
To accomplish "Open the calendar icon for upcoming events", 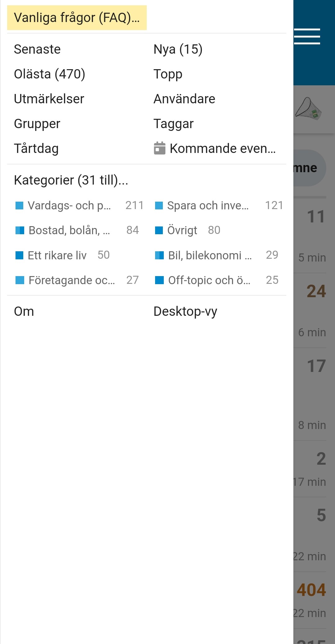I will coord(159,148).
